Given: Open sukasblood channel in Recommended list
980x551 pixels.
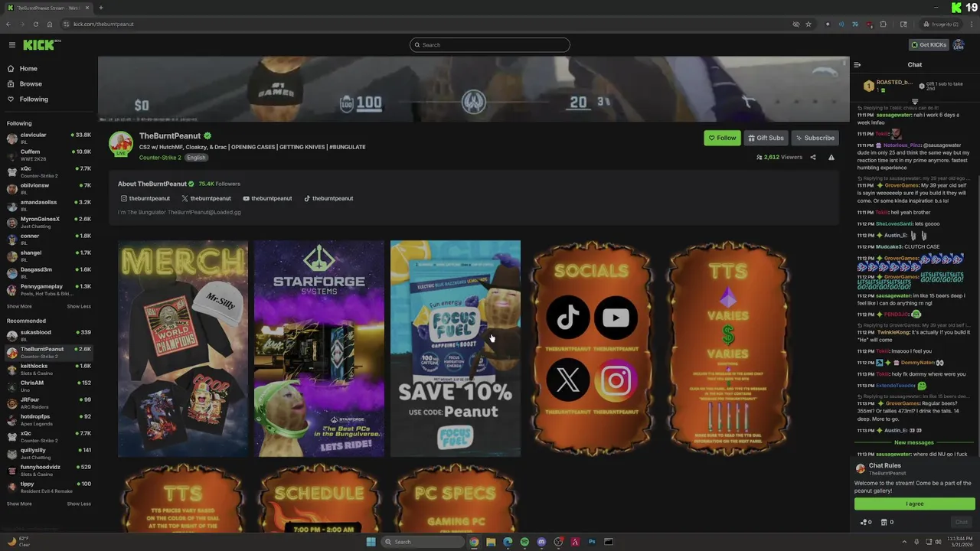Looking at the screenshot, I should pos(49,336).
